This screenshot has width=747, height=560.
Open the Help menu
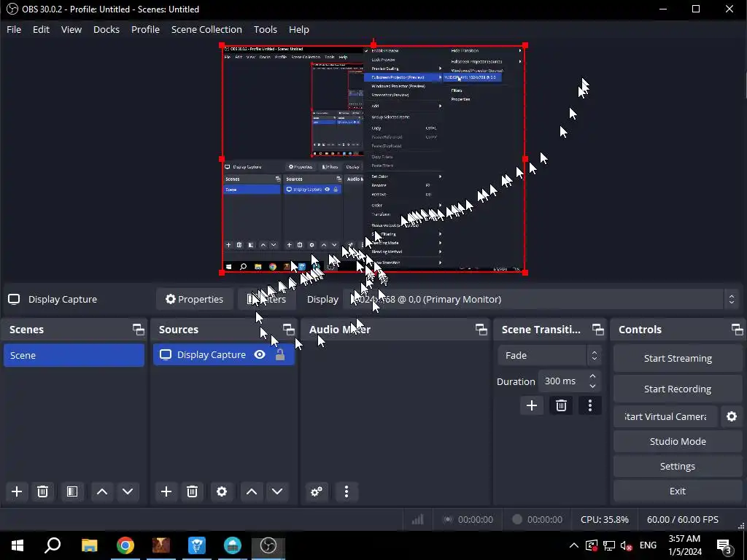click(x=298, y=29)
